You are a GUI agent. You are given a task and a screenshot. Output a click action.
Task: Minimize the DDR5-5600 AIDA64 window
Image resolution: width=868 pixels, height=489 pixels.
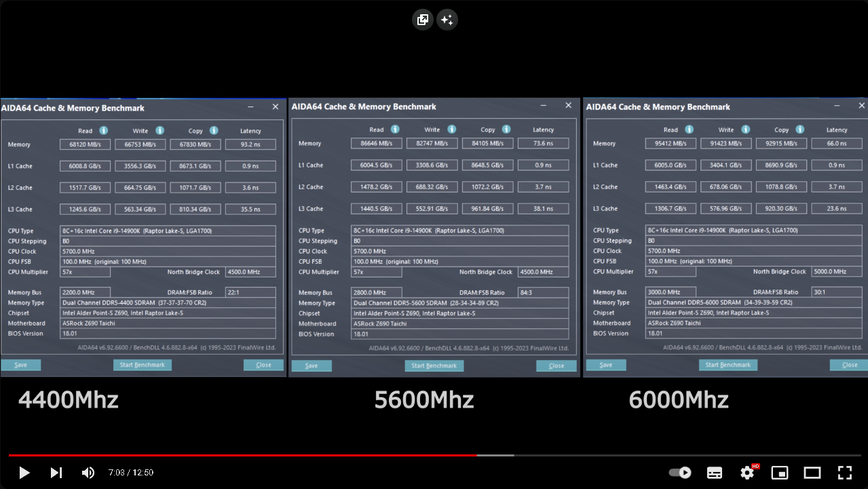544,106
